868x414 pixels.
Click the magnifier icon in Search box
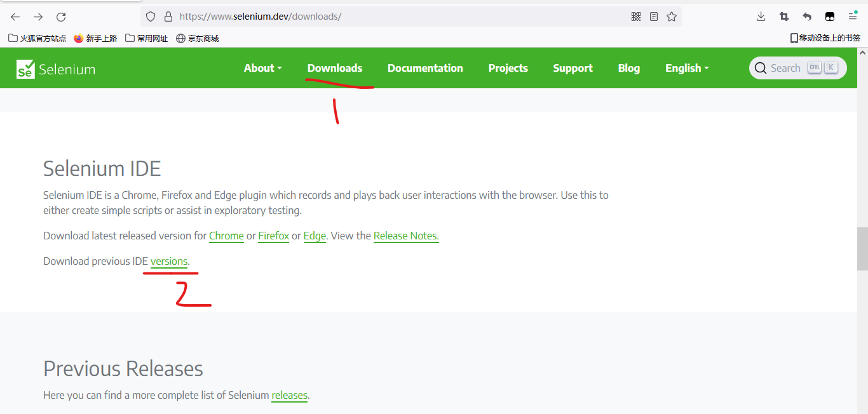[760, 68]
